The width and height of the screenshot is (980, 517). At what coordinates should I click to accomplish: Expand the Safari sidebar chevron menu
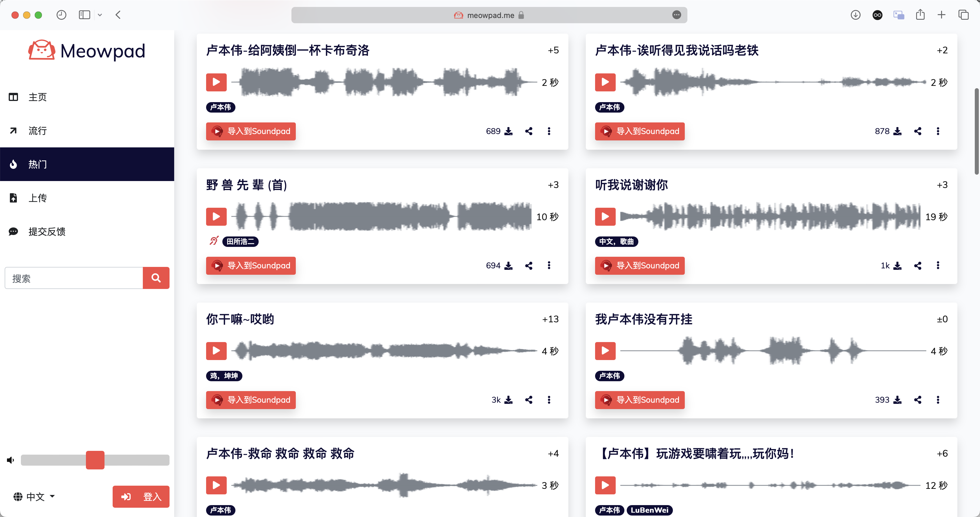click(x=100, y=15)
